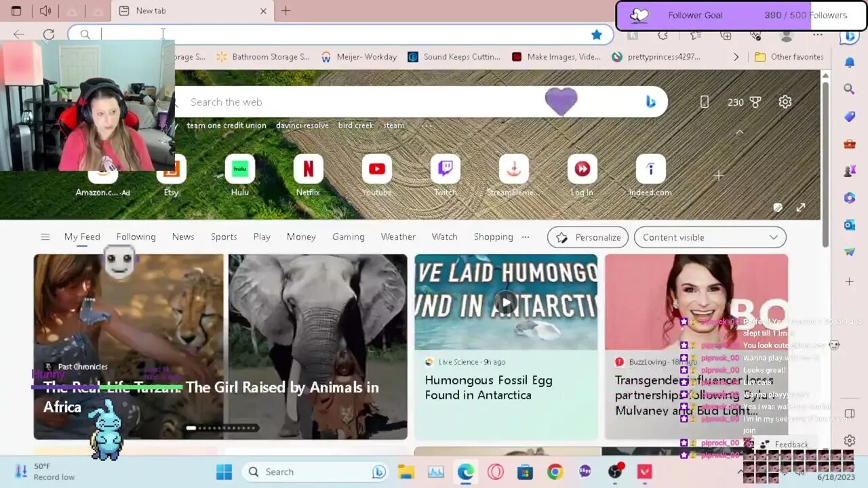
Task: Click 'davinci resolve' search suggestion
Action: pyautogui.click(x=302, y=125)
